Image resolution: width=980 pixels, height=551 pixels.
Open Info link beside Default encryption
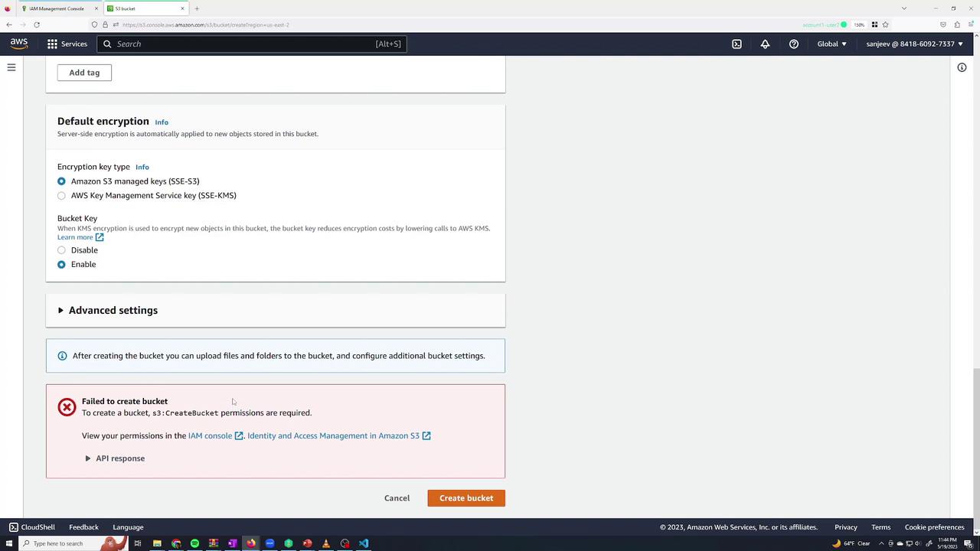(162, 122)
